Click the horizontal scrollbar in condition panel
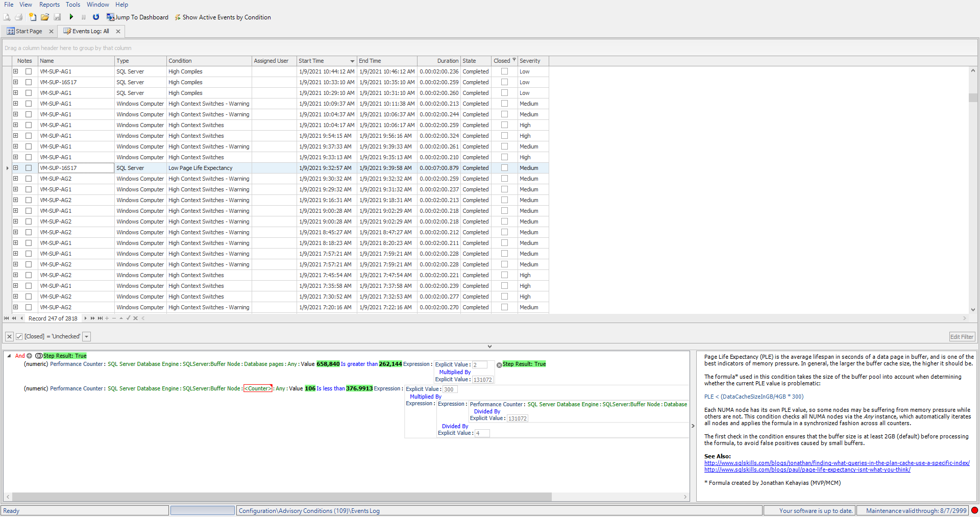 [281, 497]
